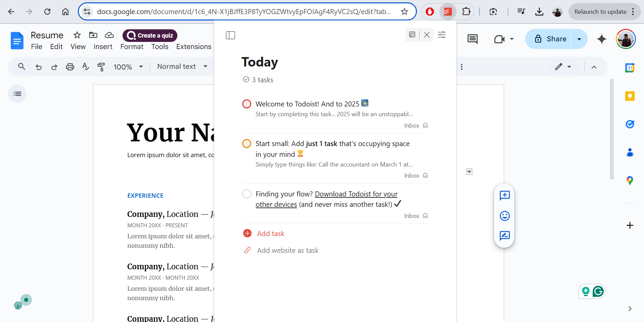This screenshot has height=322, width=644.
Task: Open the 100% zoom level dropdown
Action: [128, 67]
